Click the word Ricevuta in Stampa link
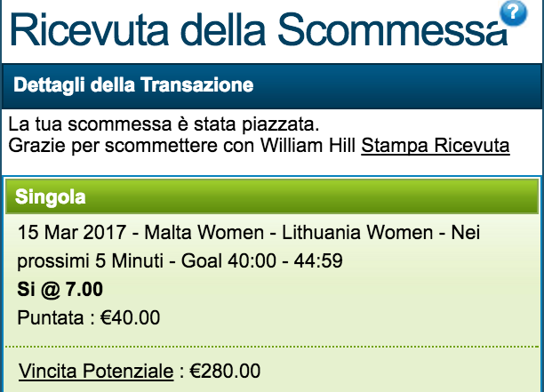 472,146
